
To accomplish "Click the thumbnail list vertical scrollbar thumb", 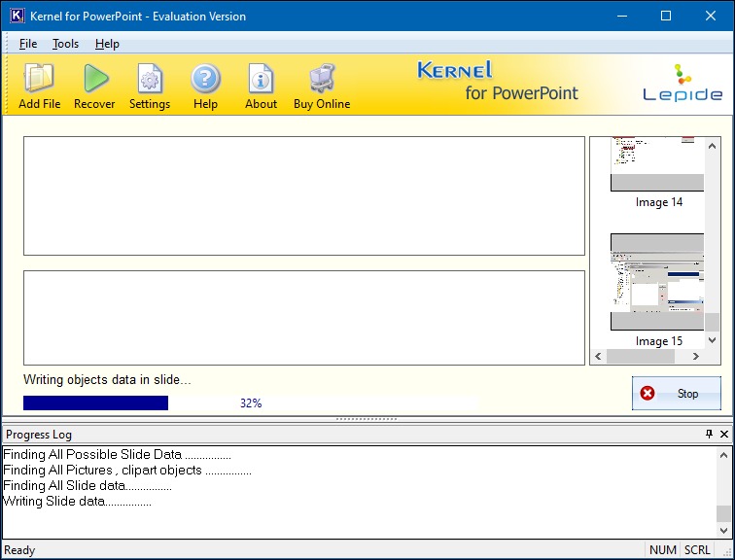I will pos(712,322).
